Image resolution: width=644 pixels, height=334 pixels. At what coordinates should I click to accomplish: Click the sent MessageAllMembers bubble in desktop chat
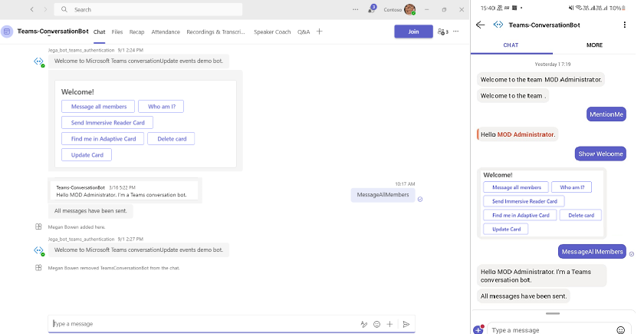point(383,195)
